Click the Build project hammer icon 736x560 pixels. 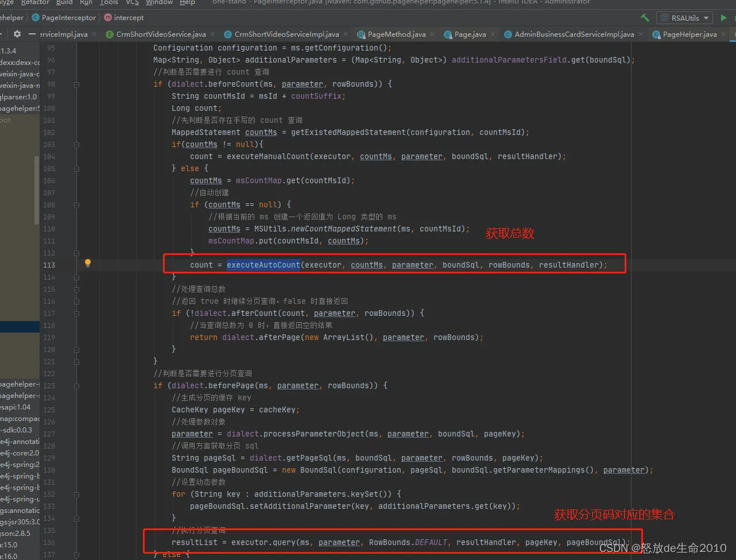(645, 18)
